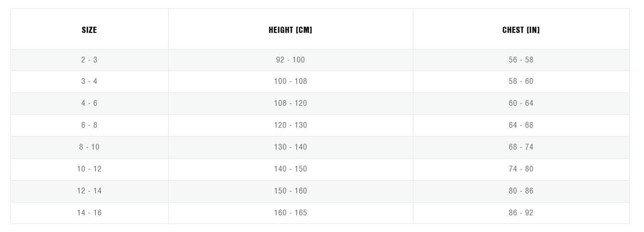Click height value 108 - 120
The image size is (644, 232).
coord(291,103)
